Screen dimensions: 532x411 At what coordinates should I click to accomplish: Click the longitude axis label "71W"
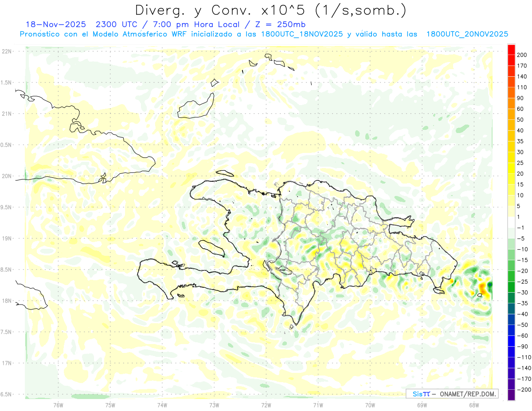[318, 405]
